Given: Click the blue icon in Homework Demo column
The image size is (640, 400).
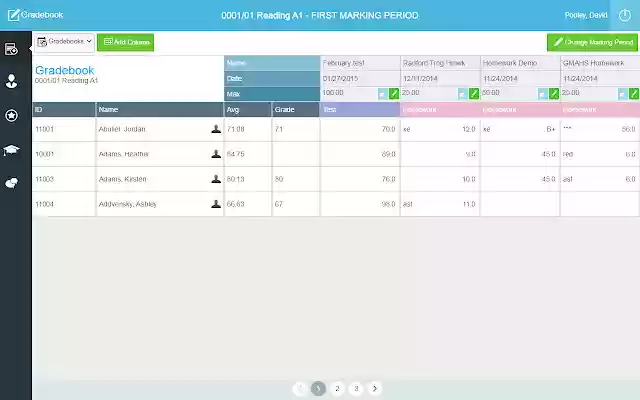Looking at the screenshot, I should click(542, 94).
